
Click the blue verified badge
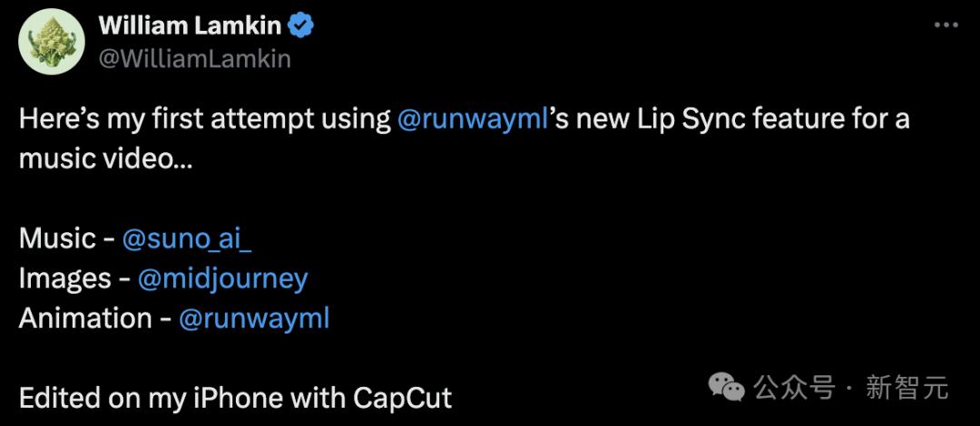click(300, 25)
